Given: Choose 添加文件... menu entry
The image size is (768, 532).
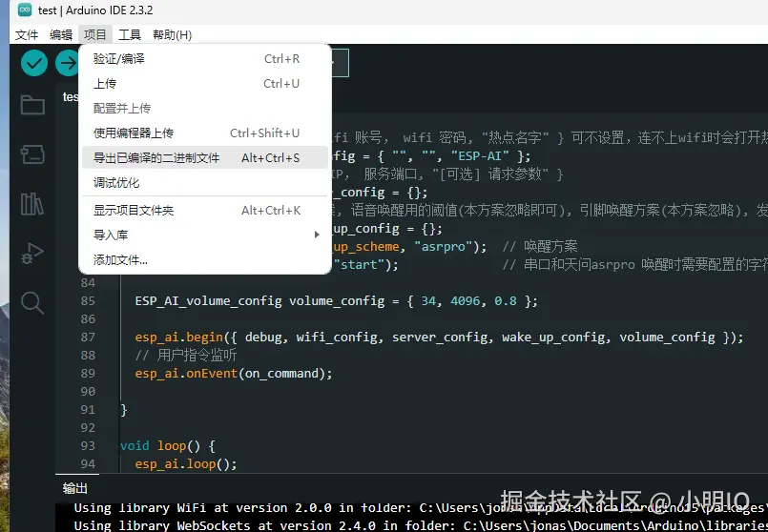Looking at the screenshot, I should (205, 260).
